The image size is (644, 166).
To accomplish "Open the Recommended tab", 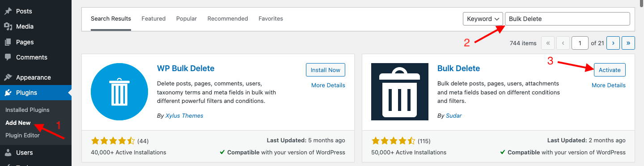I will click(228, 19).
